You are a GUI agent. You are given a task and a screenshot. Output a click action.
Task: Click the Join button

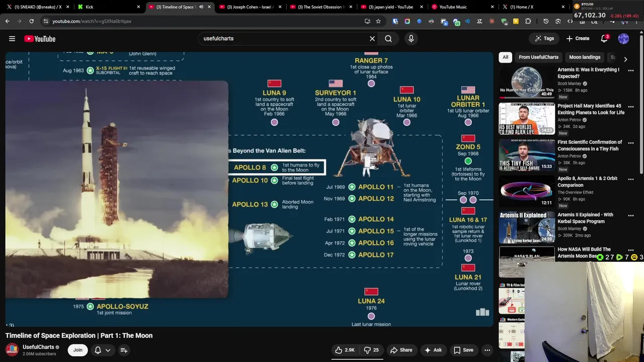coord(78,350)
